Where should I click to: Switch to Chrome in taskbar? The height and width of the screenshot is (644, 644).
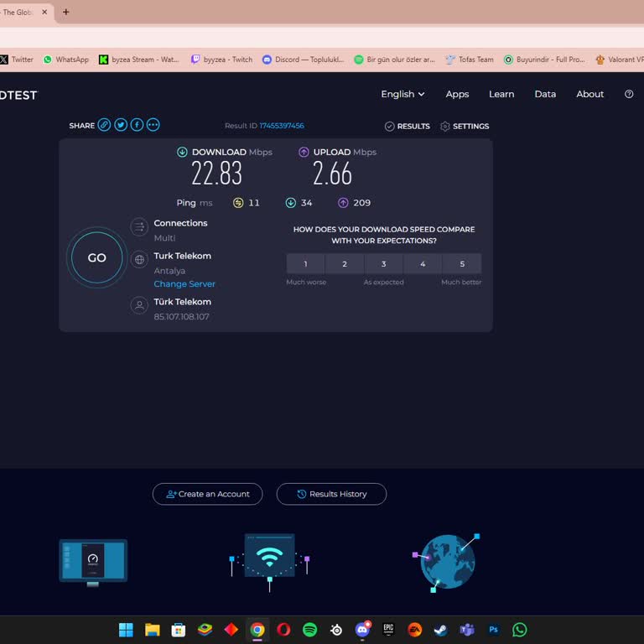257,629
